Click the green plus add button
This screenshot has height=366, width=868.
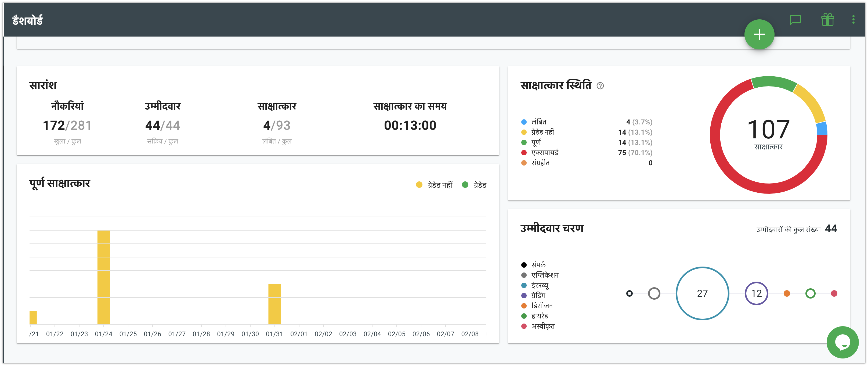(x=759, y=34)
